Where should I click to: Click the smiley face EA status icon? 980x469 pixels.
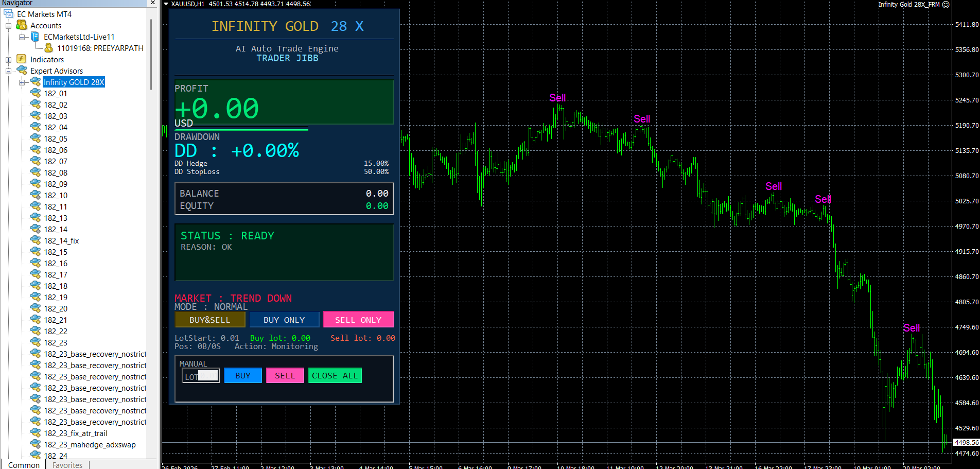coord(946,5)
